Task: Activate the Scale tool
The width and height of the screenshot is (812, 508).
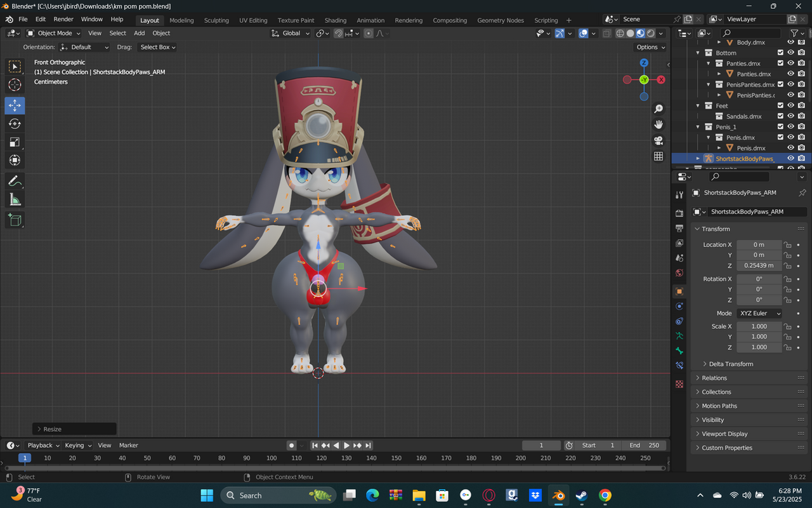Action: click(x=15, y=142)
